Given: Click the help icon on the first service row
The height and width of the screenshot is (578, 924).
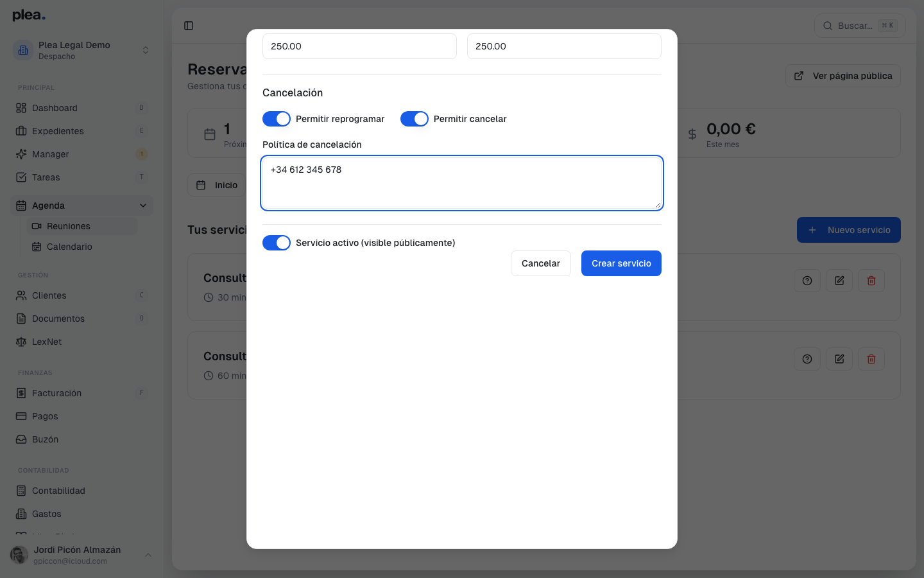Looking at the screenshot, I should click(807, 281).
